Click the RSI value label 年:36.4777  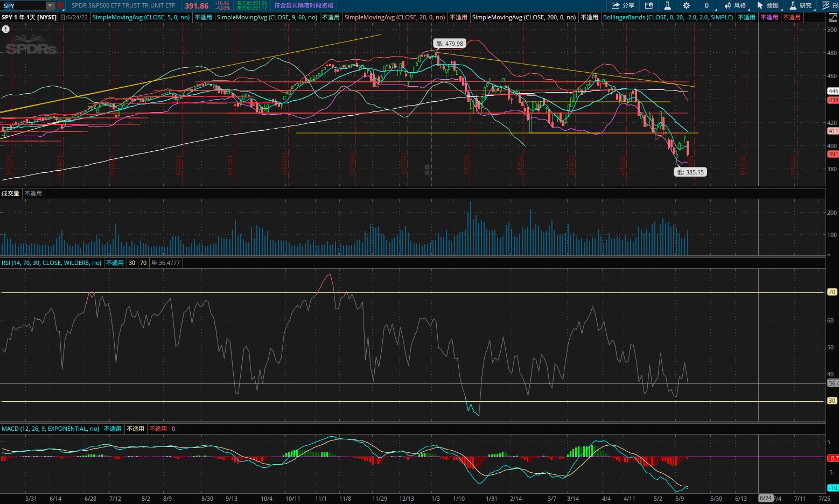point(166,263)
